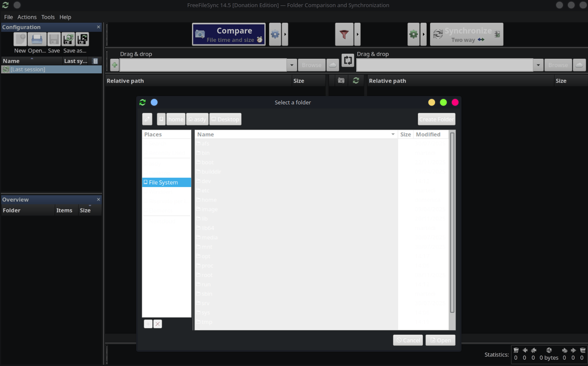The height and width of the screenshot is (366, 588).
Task: Click the Desktop path breadcrumb
Action: tap(225, 119)
